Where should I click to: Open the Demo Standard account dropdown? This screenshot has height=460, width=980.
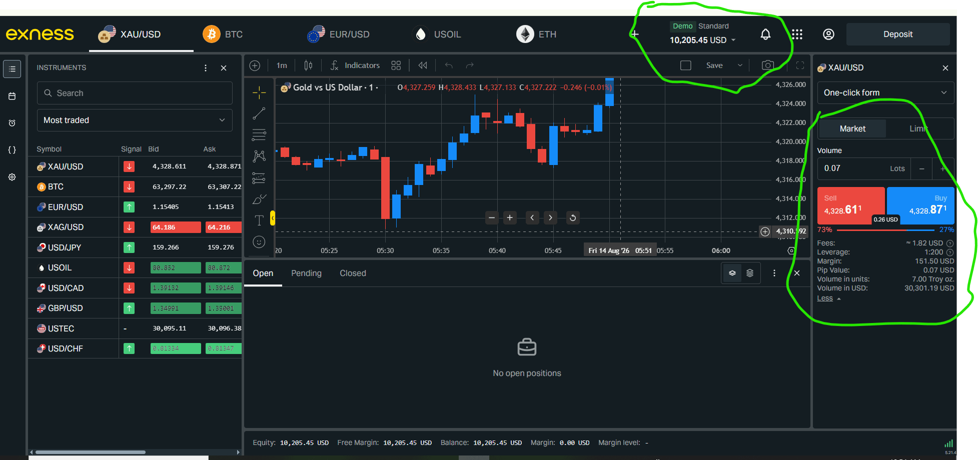(x=703, y=34)
